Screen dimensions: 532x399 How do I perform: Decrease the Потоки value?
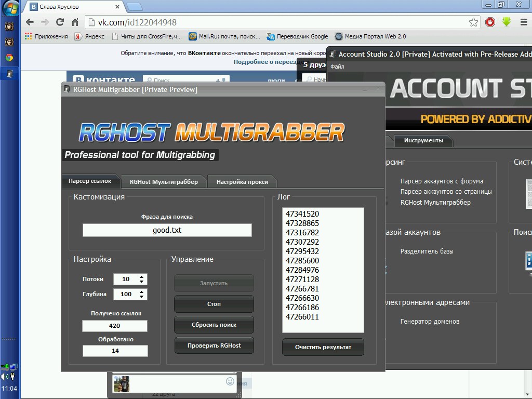(x=141, y=282)
